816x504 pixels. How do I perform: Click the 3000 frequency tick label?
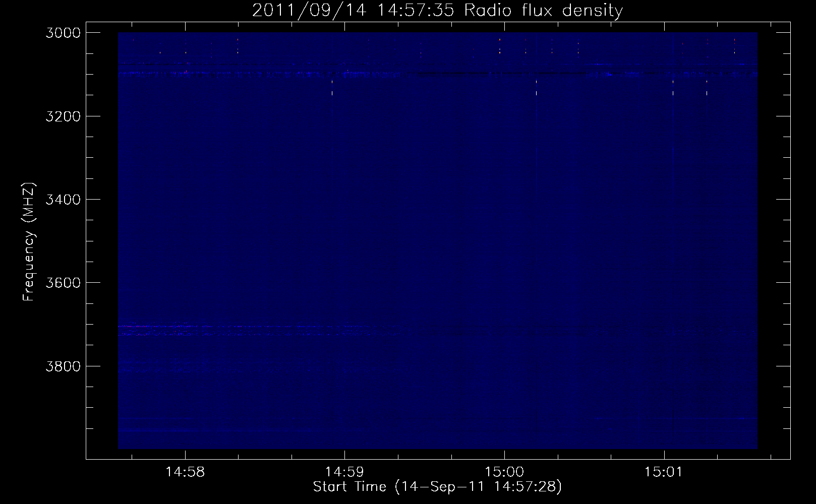click(63, 33)
